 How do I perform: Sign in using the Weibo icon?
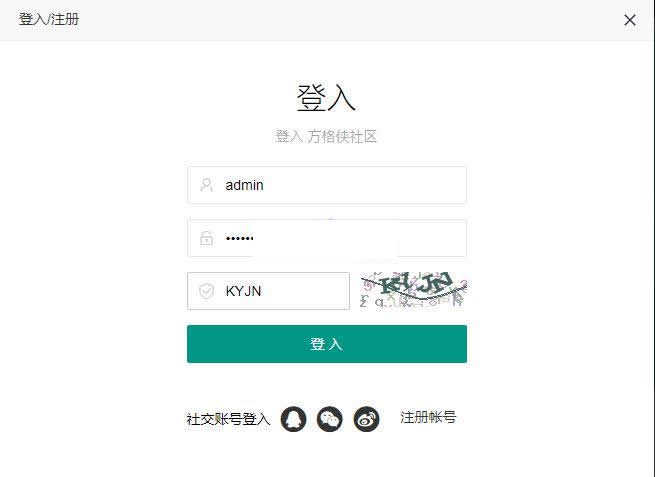[x=366, y=419]
